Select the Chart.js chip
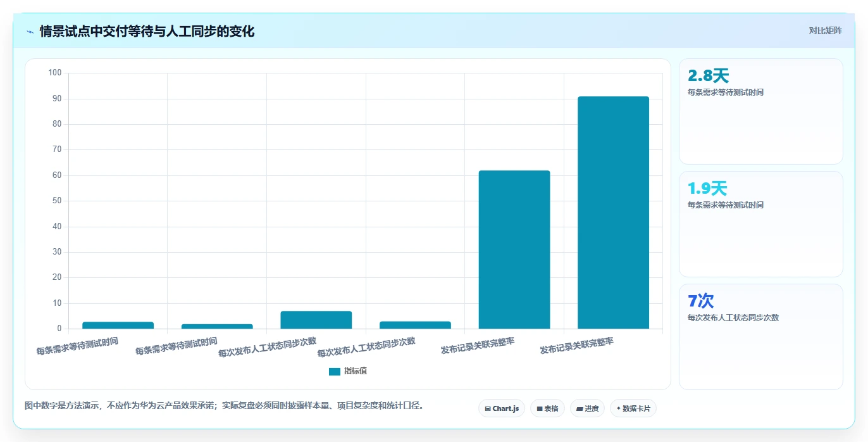 click(502, 408)
